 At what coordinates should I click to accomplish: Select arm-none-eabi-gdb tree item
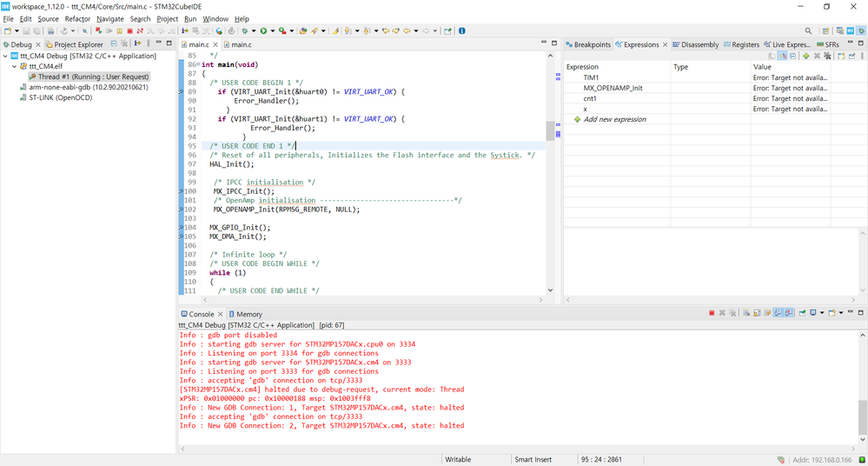pos(83,87)
